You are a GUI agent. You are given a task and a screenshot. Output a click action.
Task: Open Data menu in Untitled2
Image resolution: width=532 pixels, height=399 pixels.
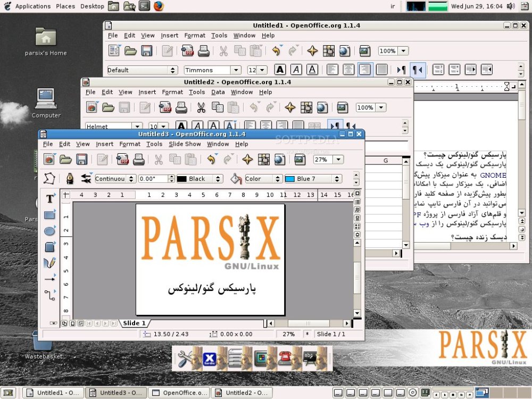pos(218,92)
